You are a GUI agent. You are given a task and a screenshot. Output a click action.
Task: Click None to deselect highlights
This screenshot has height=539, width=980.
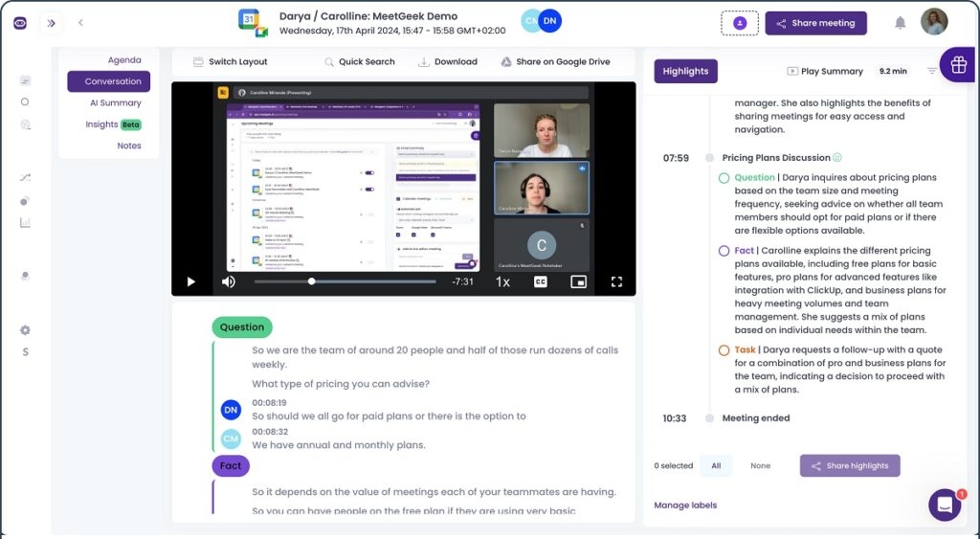coord(761,466)
